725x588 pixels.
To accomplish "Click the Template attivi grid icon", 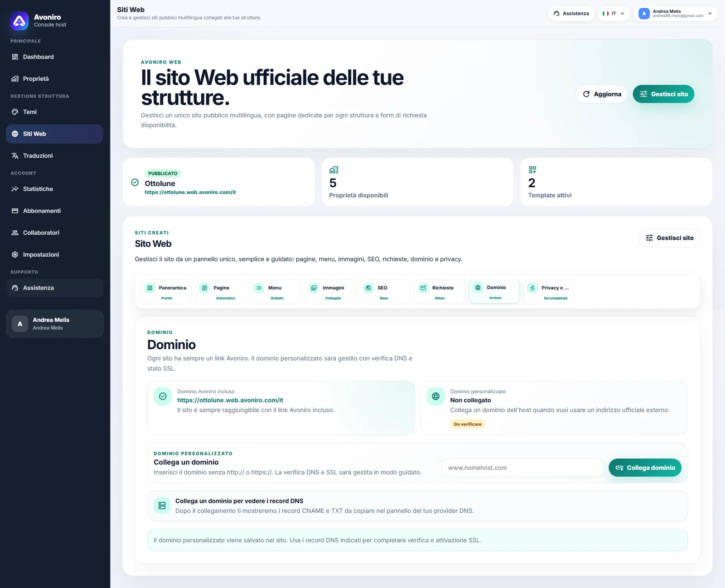I will [x=532, y=170].
